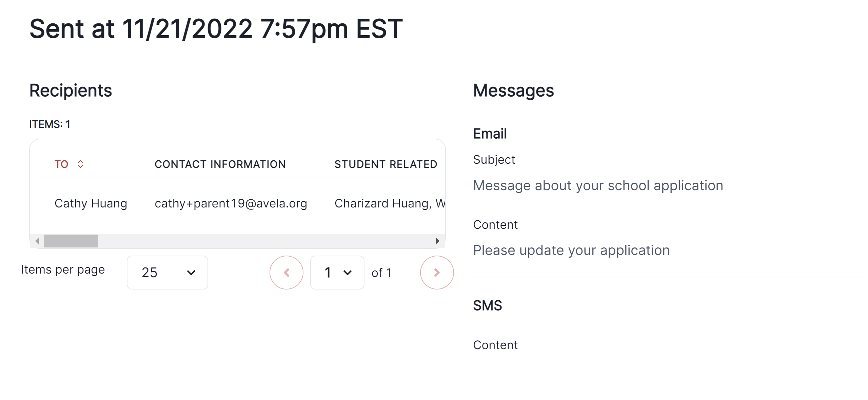The width and height of the screenshot is (868, 400).
Task: Click the Email section heading
Action: (490, 134)
